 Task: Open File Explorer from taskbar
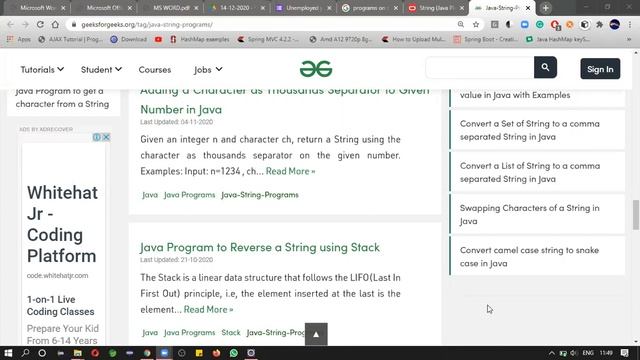click(x=78, y=353)
